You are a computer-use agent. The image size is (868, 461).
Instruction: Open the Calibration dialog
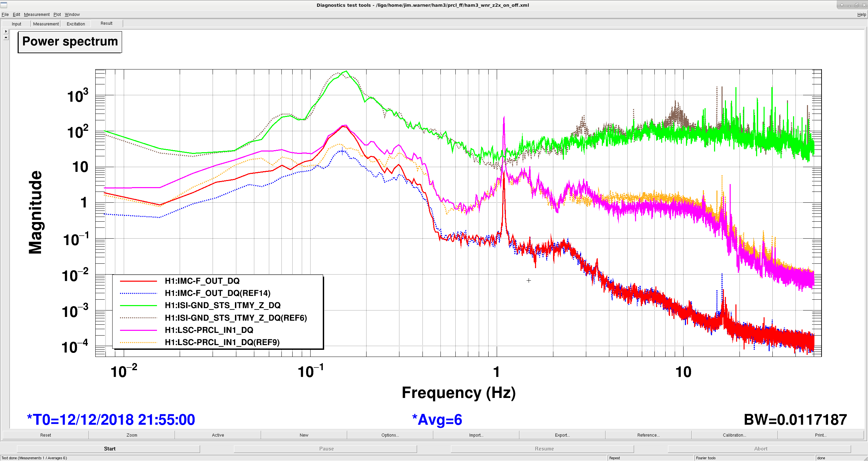(734, 435)
